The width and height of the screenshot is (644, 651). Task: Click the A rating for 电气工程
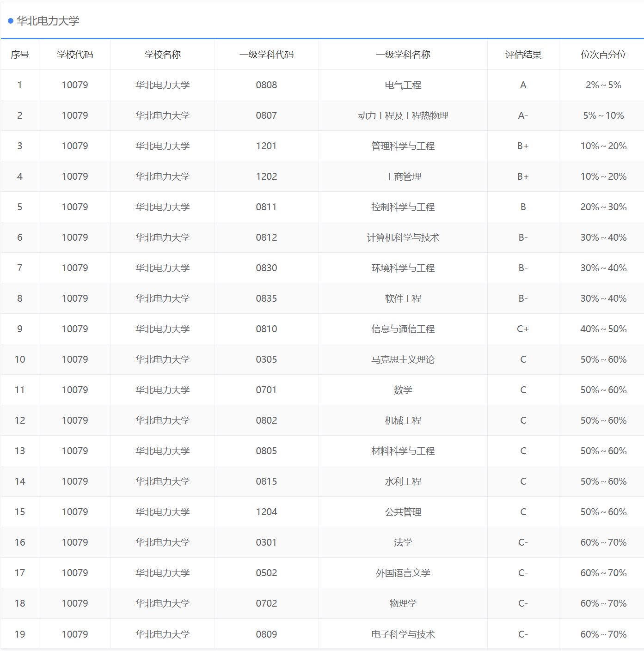523,85
